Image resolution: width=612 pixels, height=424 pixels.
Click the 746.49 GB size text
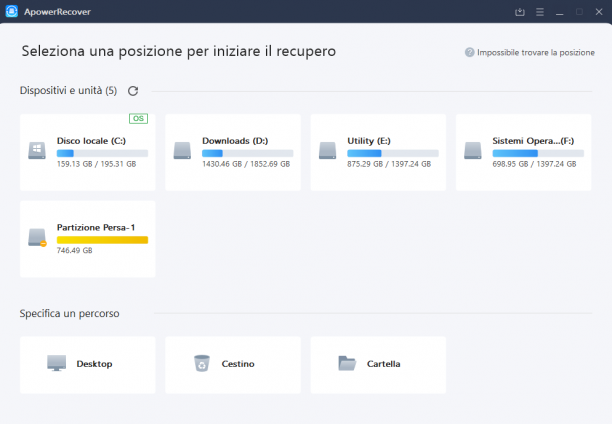75,250
